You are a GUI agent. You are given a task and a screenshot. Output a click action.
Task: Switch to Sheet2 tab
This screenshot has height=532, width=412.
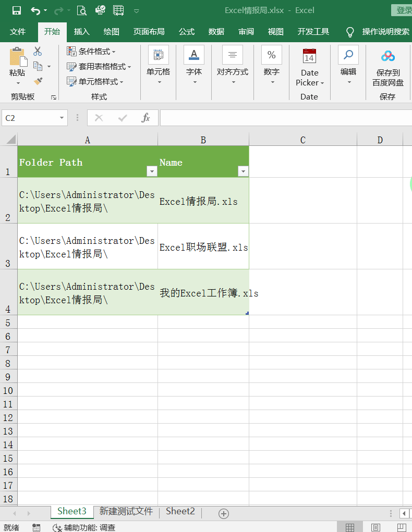point(180,511)
